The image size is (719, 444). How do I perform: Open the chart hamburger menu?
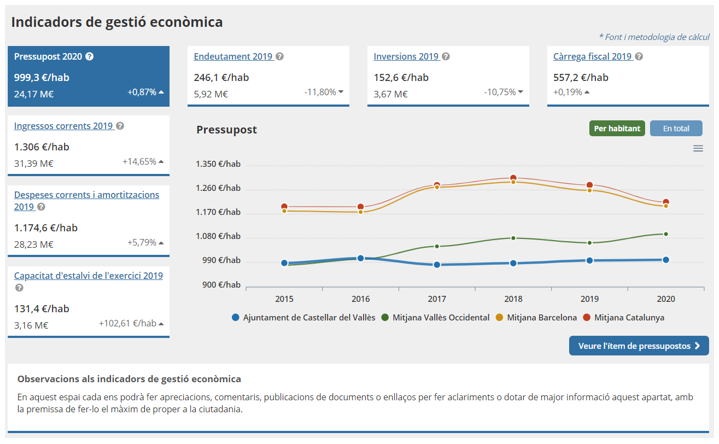coord(698,149)
